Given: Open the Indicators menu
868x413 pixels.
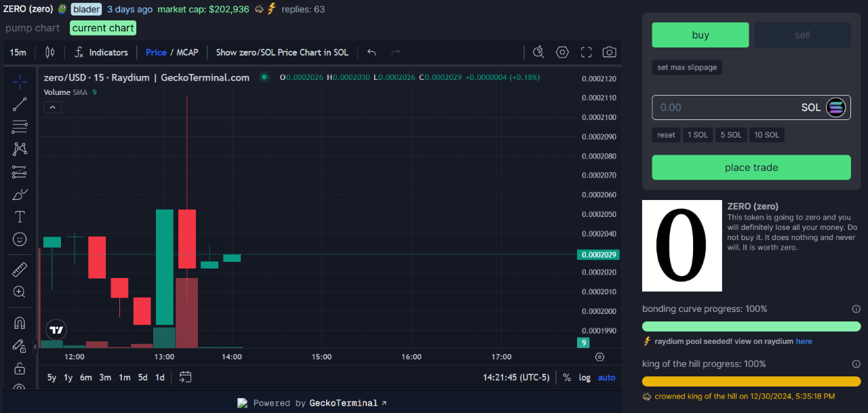Looking at the screenshot, I should 100,52.
